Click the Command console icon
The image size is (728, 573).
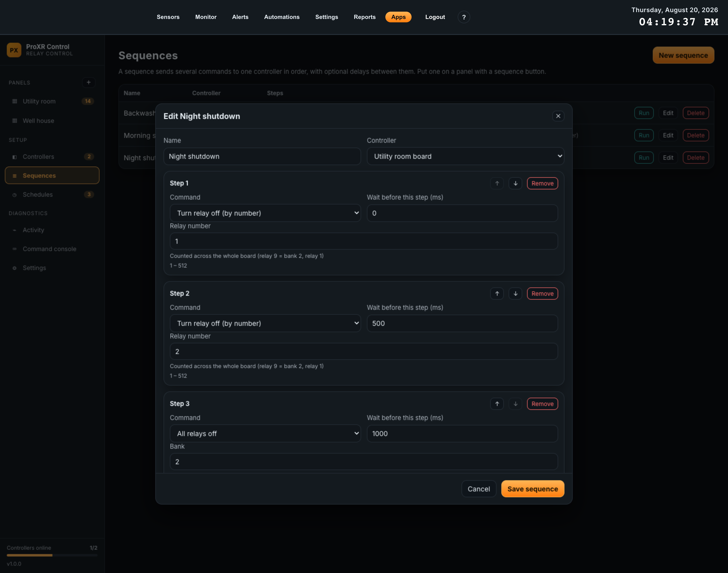[14, 249]
